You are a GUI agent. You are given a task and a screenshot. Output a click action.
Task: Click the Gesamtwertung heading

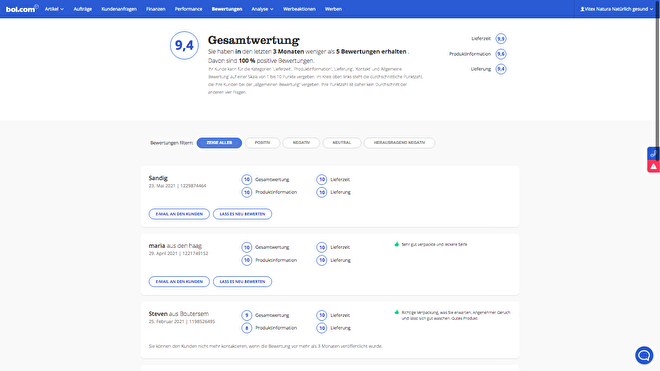(253, 40)
